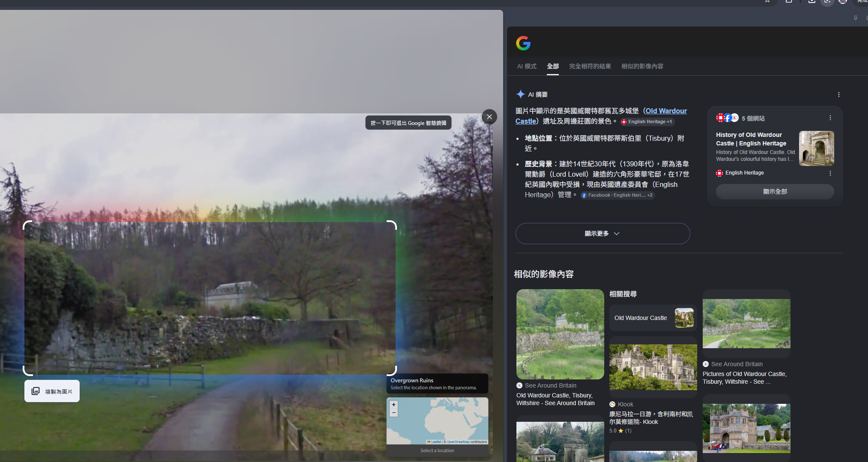Open the 相似的影像內容 tab

coord(642,66)
